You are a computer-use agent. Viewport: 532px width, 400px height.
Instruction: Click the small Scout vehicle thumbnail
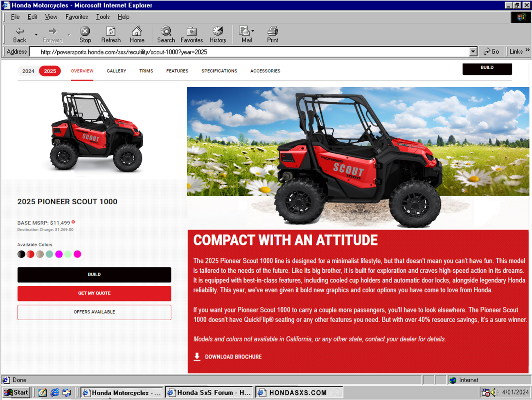click(x=96, y=132)
